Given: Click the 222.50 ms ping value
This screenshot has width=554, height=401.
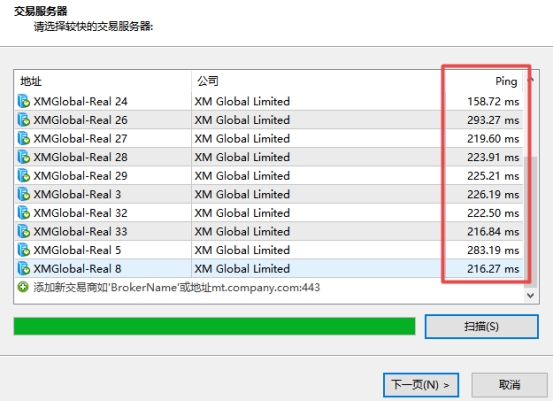Looking at the screenshot, I should point(493,213).
